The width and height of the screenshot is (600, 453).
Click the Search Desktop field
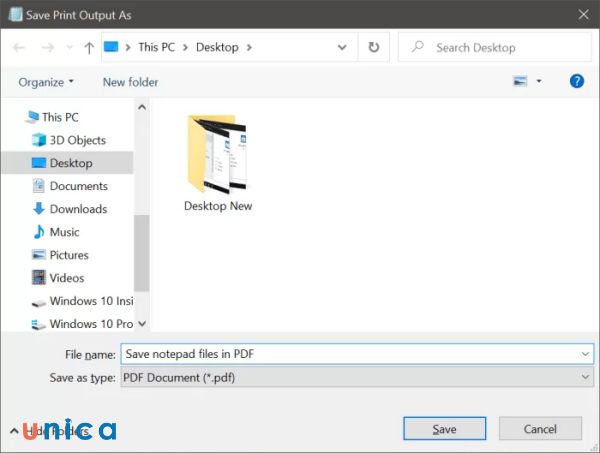coord(495,47)
